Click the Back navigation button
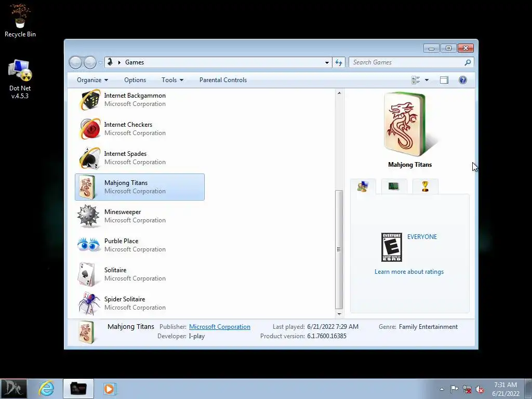 75,62
